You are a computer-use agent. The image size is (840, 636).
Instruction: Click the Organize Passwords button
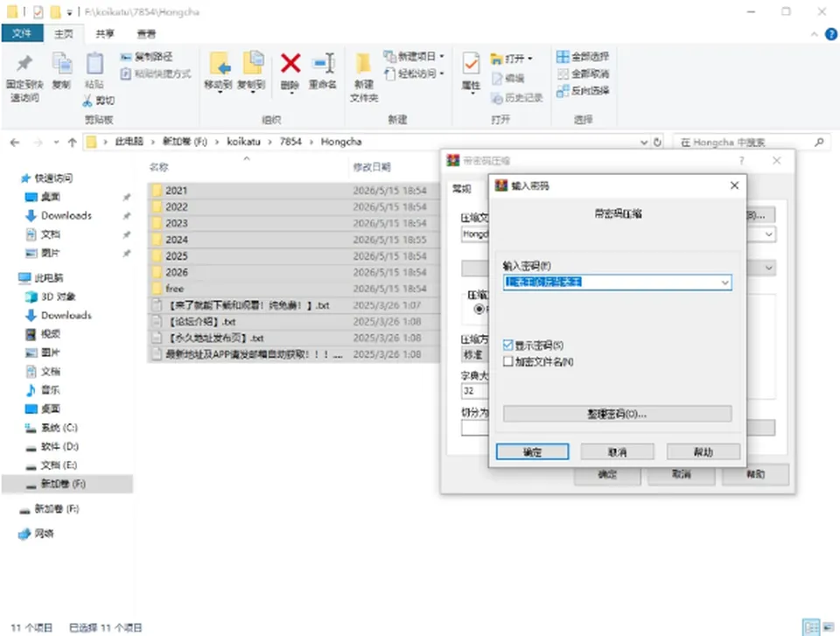[617, 414]
